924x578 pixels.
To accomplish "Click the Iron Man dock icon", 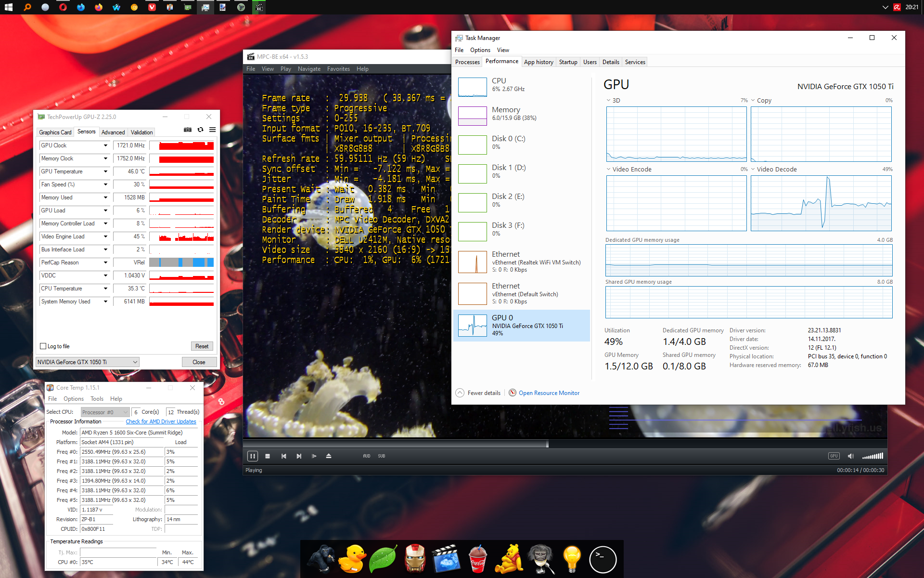I will pyautogui.click(x=415, y=559).
